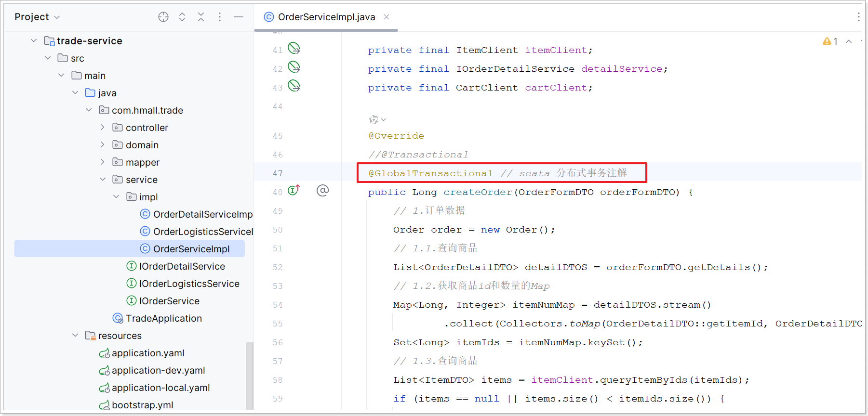Open application-dev.yaml file
The image size is (868, 416).
158,370
